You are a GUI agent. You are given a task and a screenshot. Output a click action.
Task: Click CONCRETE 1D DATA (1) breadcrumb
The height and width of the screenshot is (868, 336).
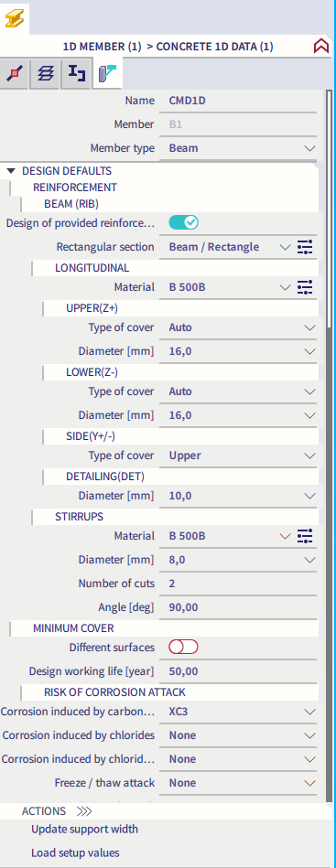(214, 47)
